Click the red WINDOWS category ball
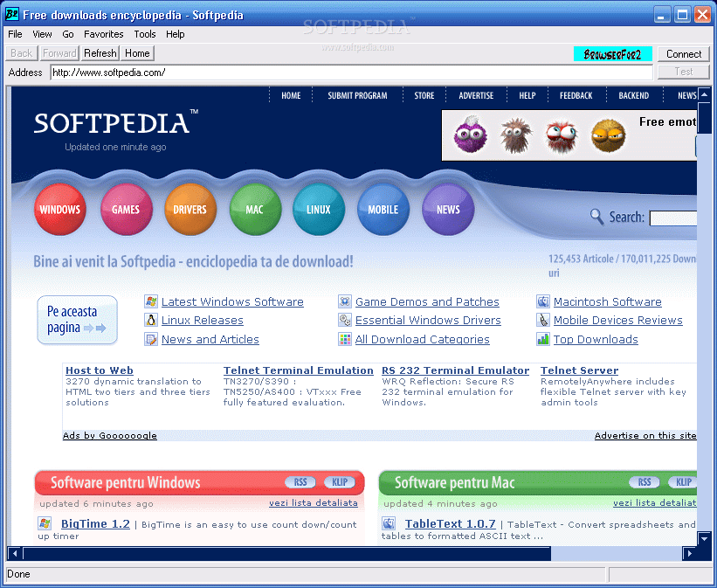Image resolution: width=717 pixels, height=588 pixels. click(x=60, y=209)
